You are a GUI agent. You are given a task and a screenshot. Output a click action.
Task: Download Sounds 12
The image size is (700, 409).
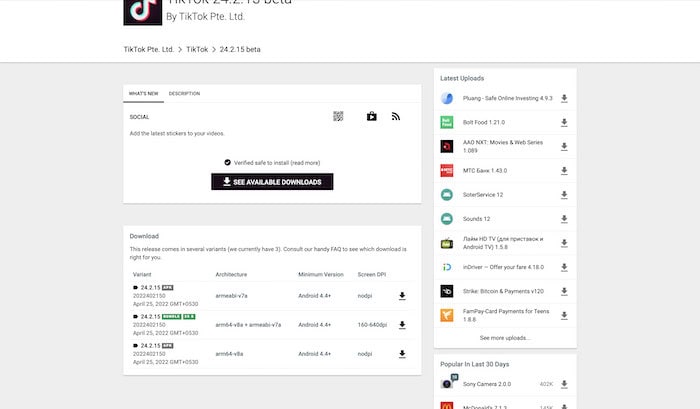pos(564,219)
